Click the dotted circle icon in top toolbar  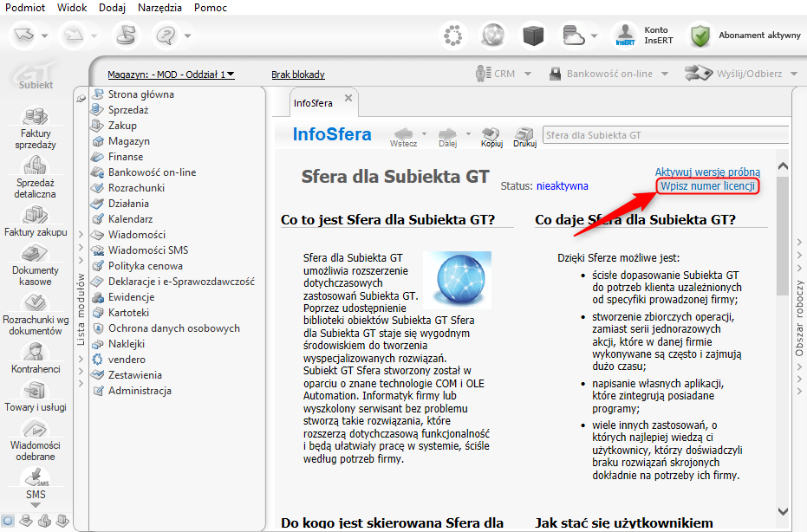(x=452, y=36)
